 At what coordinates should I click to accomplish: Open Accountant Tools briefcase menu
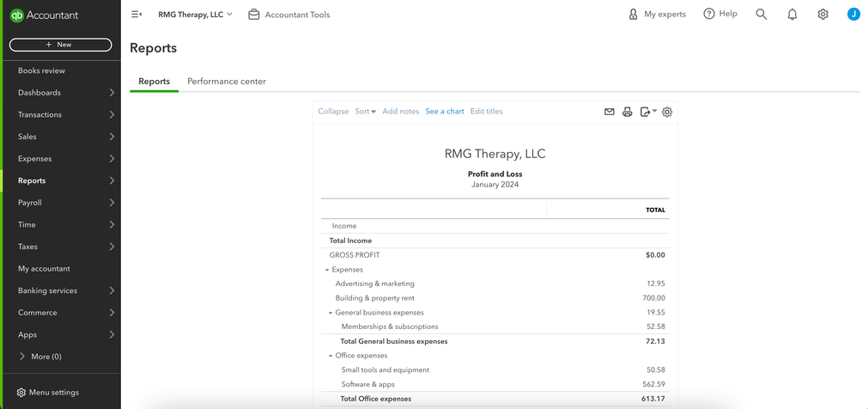click(289, 15)
